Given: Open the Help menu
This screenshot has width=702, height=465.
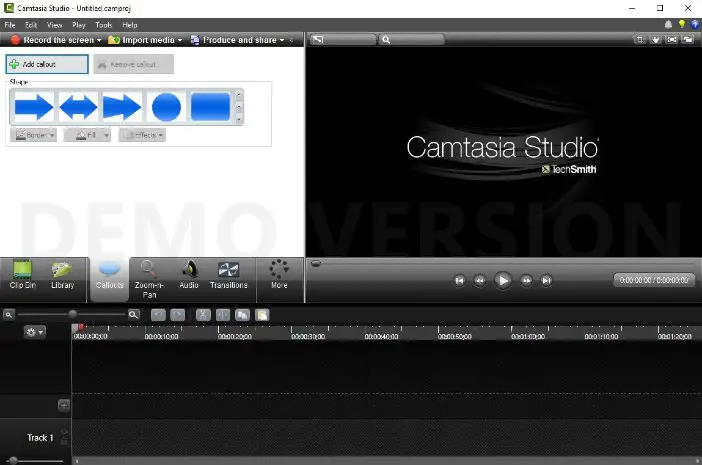Looking at the screenshot, I should point(130,25).
